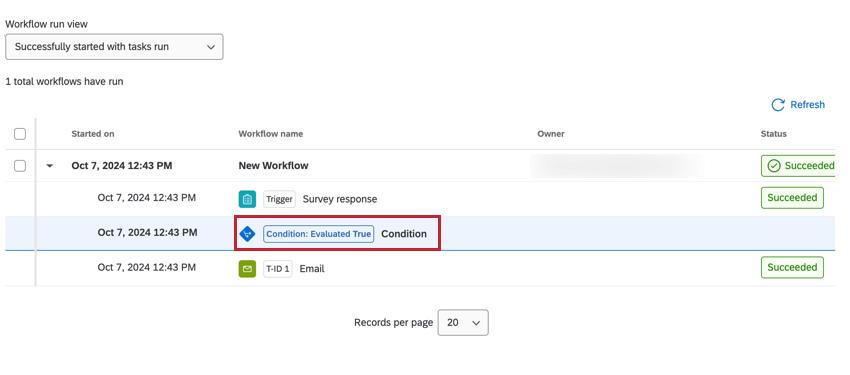The image size is (850, 375).
Task: Click the Status column header
Action: point(774,134)
